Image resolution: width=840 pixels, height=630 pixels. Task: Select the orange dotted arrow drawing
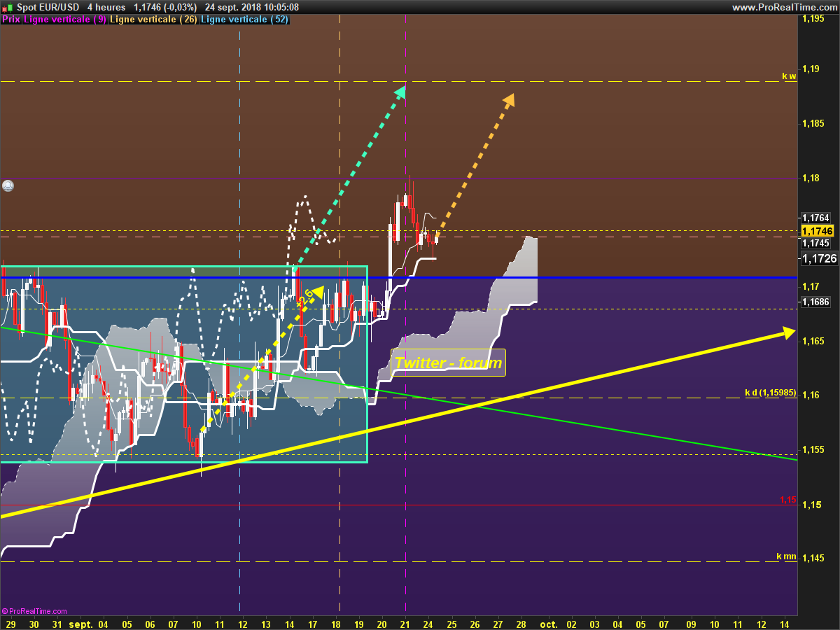(476, 164)
